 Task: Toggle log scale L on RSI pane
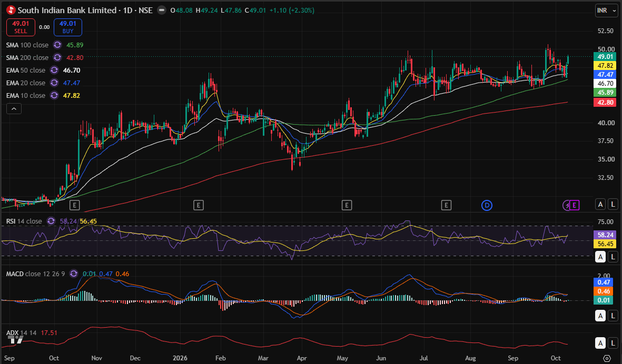pos(613,257)
